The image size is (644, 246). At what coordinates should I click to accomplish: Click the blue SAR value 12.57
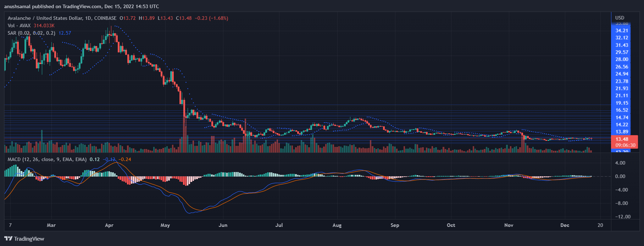tap(65, 33)
